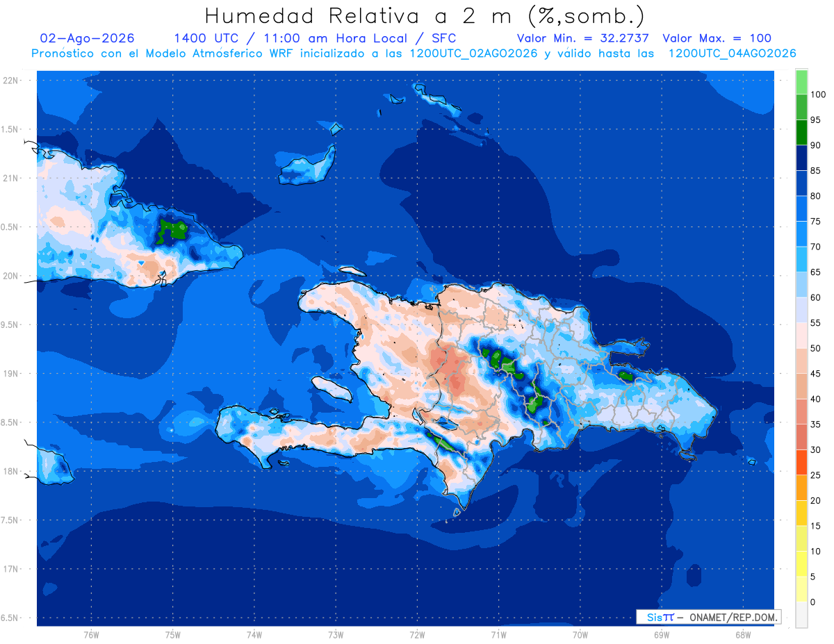
Task: Select the date text '02-Ago-2026'
Action: 88,38
